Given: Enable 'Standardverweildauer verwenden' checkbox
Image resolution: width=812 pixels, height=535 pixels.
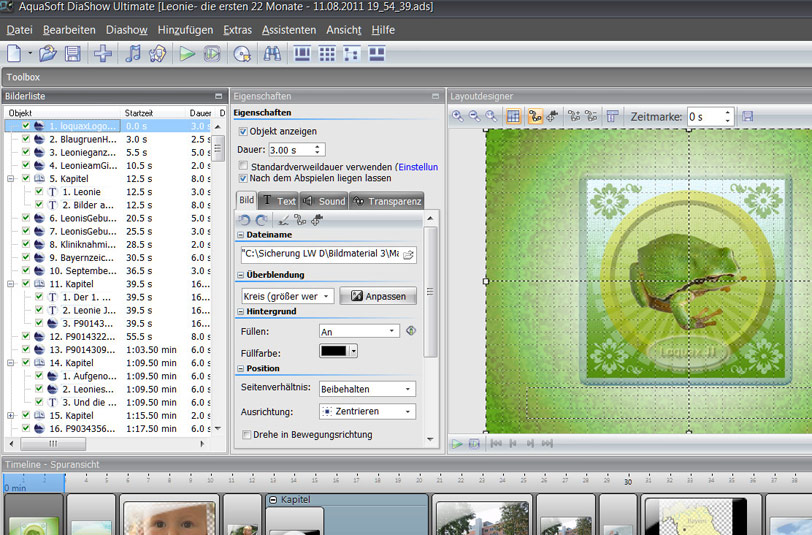Looking at the screenshot, I should coord(243,166).
